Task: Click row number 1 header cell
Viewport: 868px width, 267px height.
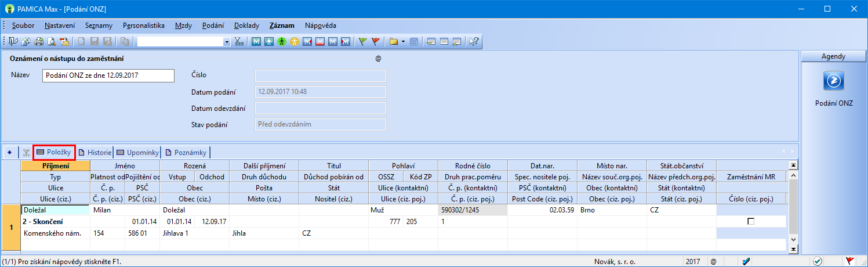Action: [11, 228]
